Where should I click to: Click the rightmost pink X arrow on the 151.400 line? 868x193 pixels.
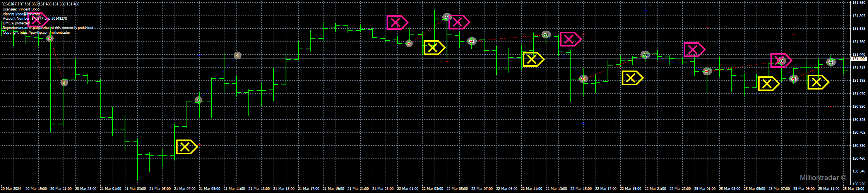pyautogui.click(x=781, y=60)
